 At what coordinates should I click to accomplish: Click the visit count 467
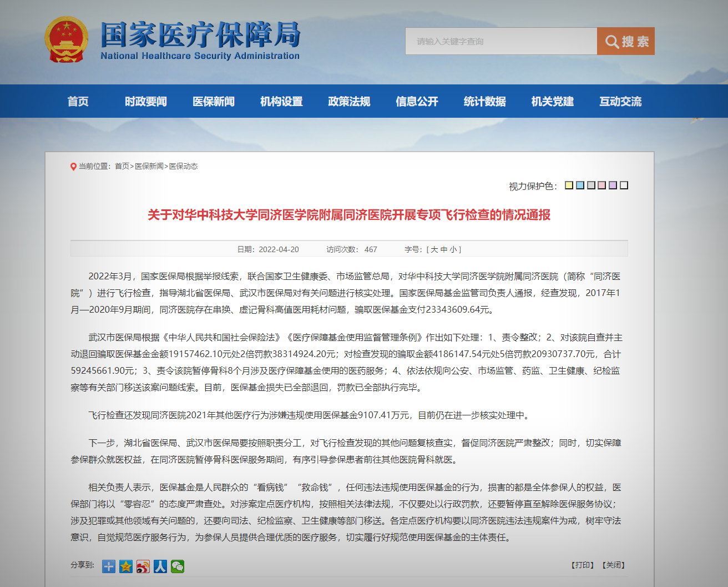point(371,249)
